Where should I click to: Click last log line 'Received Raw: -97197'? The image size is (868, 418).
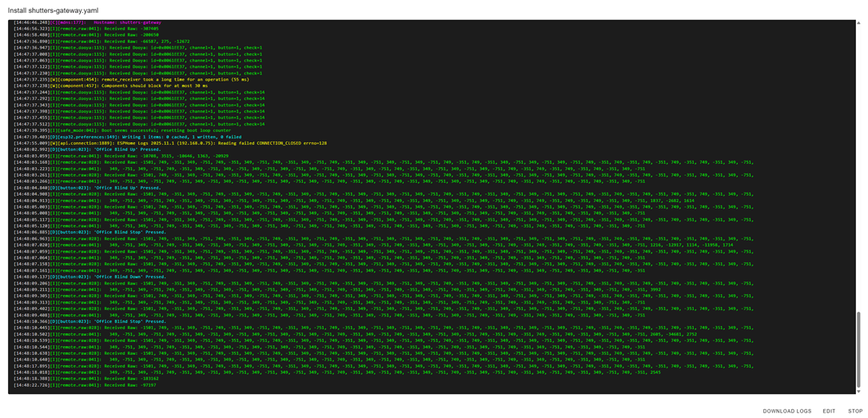(85, 385)
